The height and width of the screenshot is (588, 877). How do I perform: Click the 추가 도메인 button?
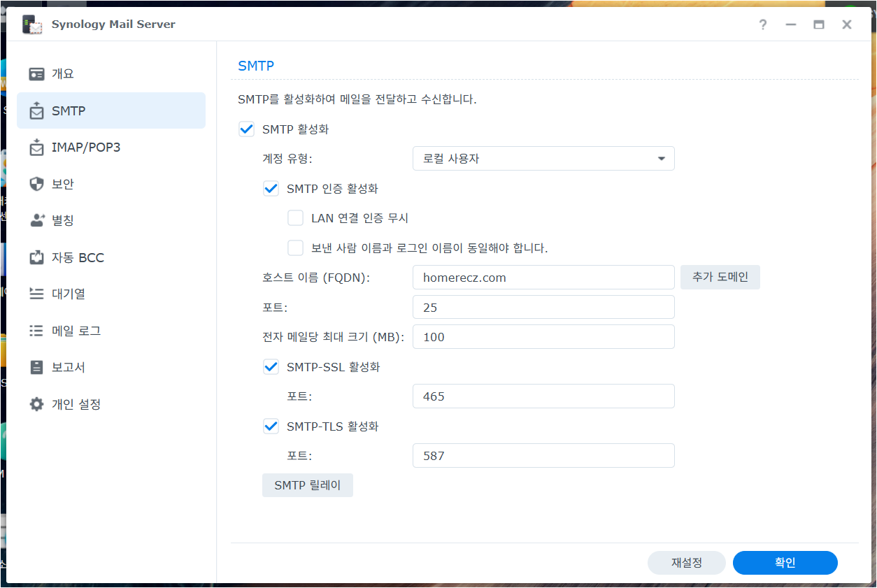[720, 277]
